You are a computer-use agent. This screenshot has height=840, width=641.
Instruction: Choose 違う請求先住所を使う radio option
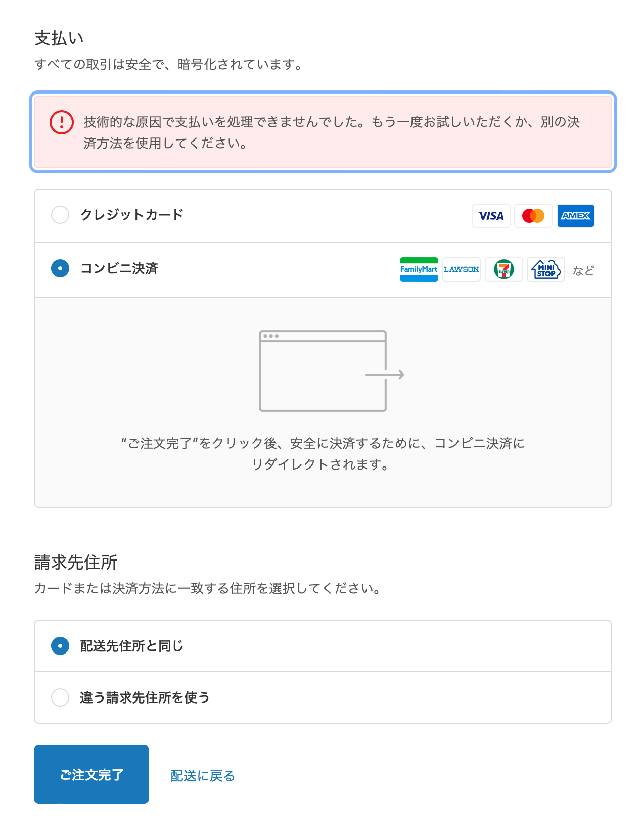click(x=60, y=697)
